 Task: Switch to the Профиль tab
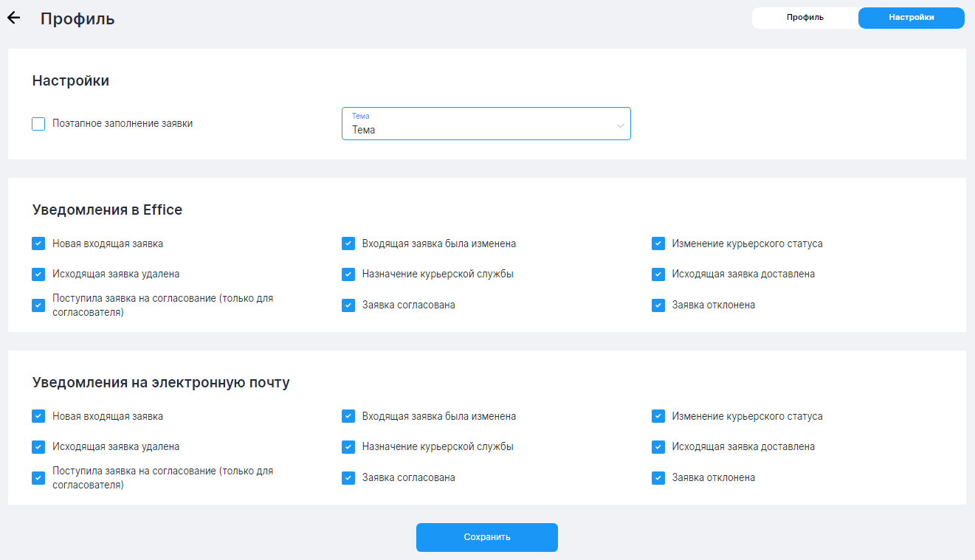point(805,18)
